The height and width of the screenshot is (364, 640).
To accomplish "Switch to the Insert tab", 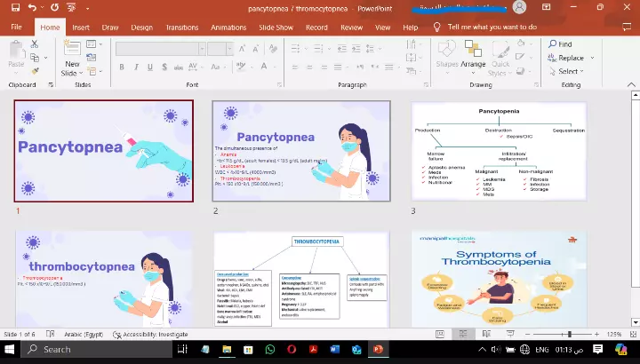I will coord(81,28).
